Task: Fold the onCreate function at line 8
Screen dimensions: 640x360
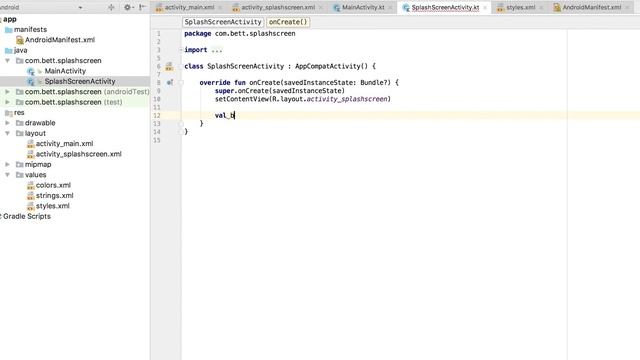Action: [x=181, y=82]
